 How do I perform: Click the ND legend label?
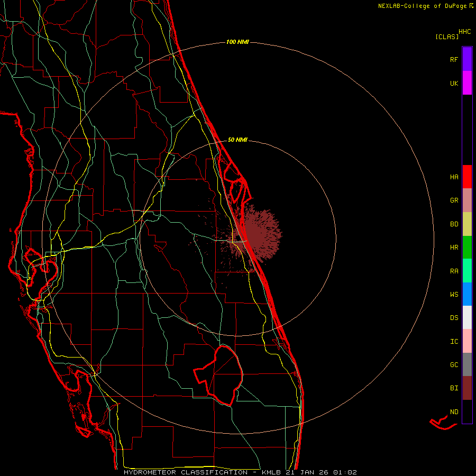454,411
